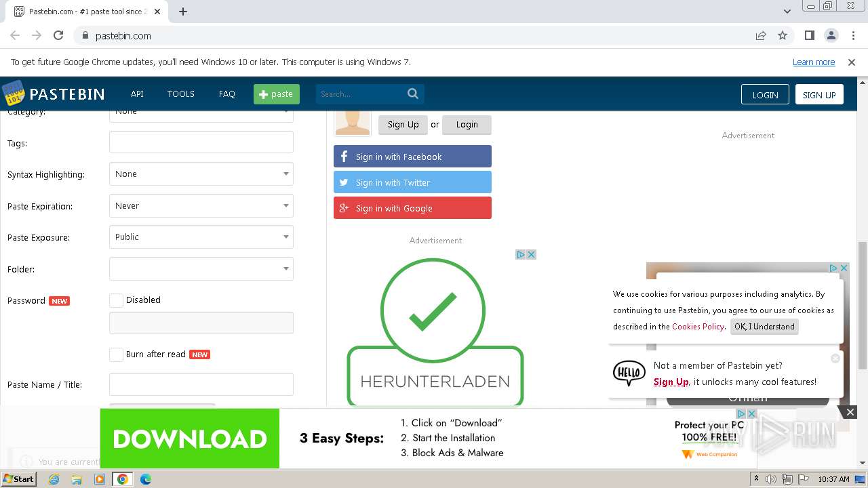Open Internet Explorer from taskbar

[54, 479]
